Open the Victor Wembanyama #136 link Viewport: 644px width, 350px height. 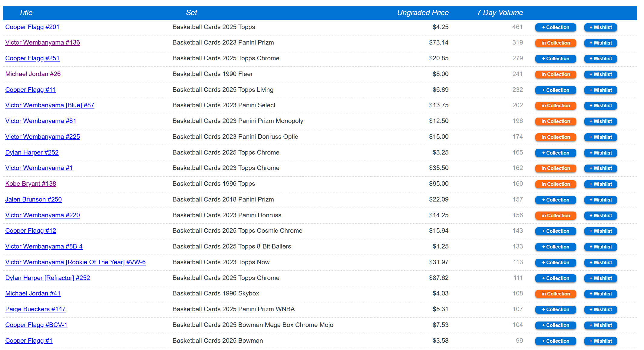pyautogui.click(x=43, y=42)
